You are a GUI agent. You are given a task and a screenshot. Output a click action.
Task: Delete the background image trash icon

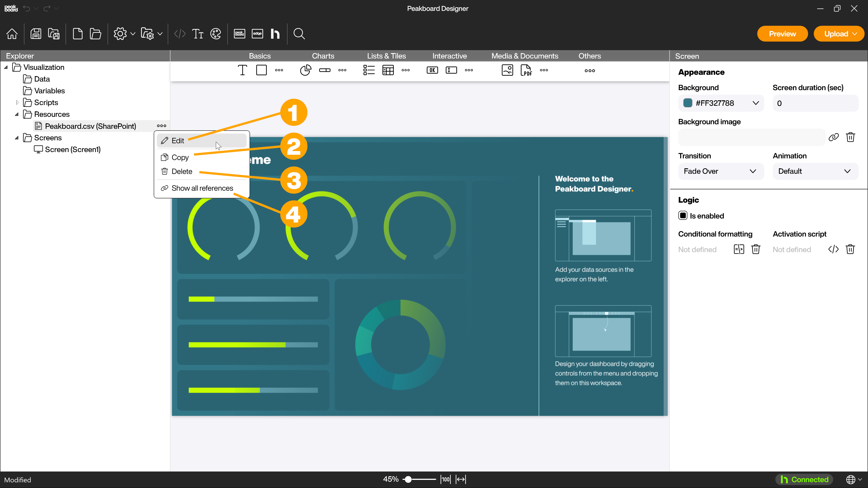850,137
